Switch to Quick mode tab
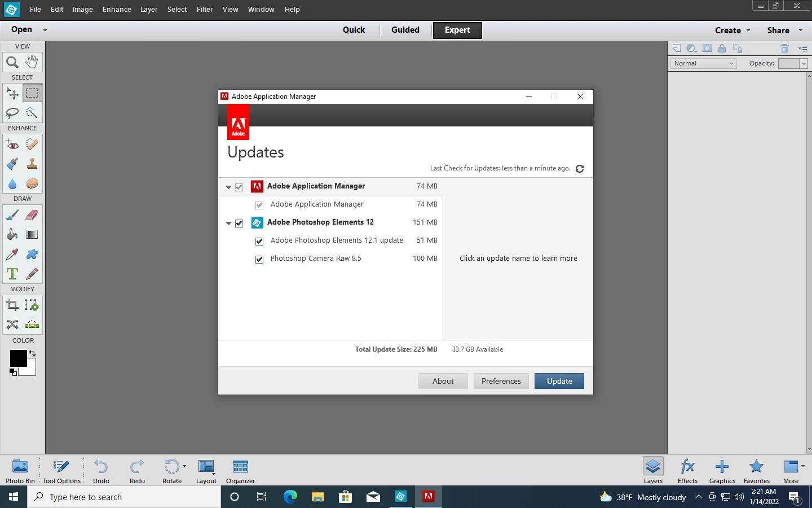Viewport: 812px width, 508px height. pyautogui.click(x=354, y=30)
